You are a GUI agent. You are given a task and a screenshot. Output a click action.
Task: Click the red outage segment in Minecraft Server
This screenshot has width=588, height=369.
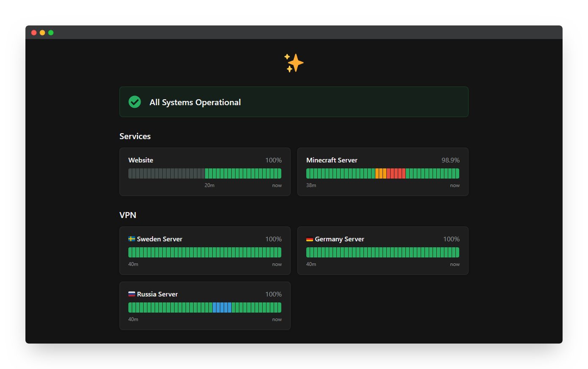click(396, 173)
